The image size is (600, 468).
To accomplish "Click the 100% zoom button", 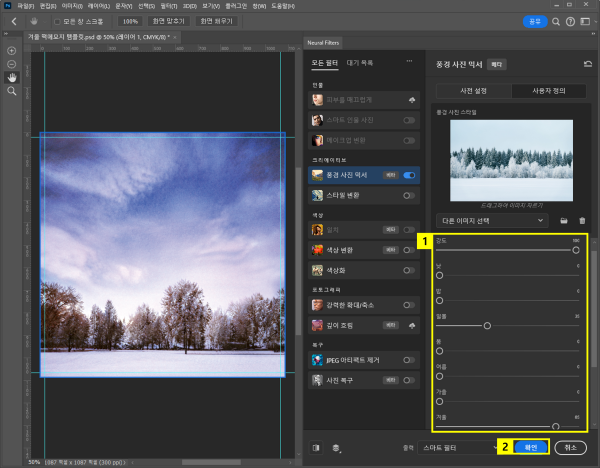I will coord(130,21).
